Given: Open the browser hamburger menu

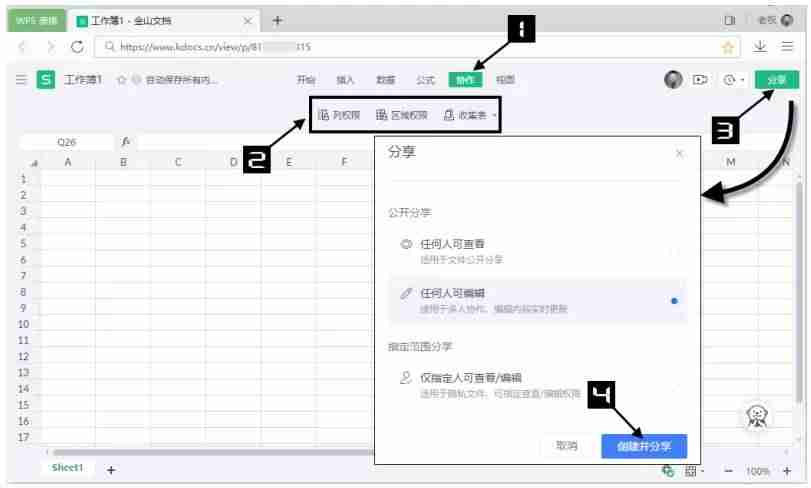Looking at the screenshot, I should pos(787,47).
